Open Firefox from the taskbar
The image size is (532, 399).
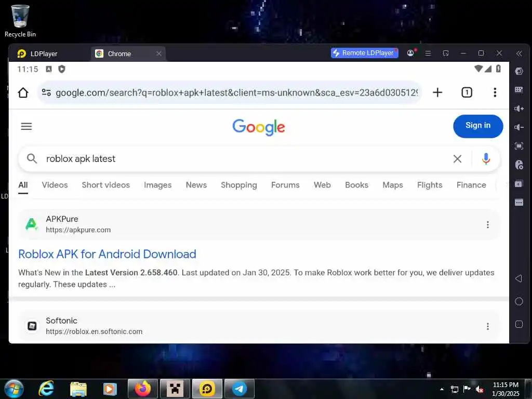coord(143,389)
